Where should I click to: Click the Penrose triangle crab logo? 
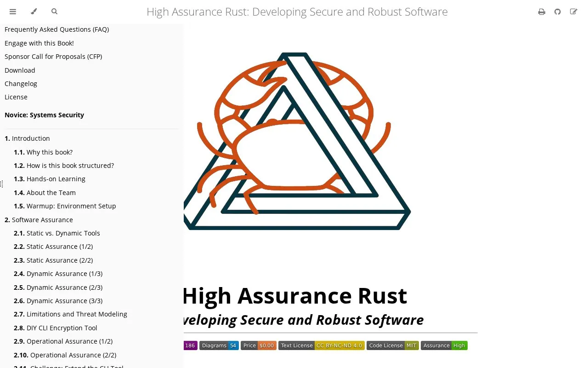[x=296, y=141]
